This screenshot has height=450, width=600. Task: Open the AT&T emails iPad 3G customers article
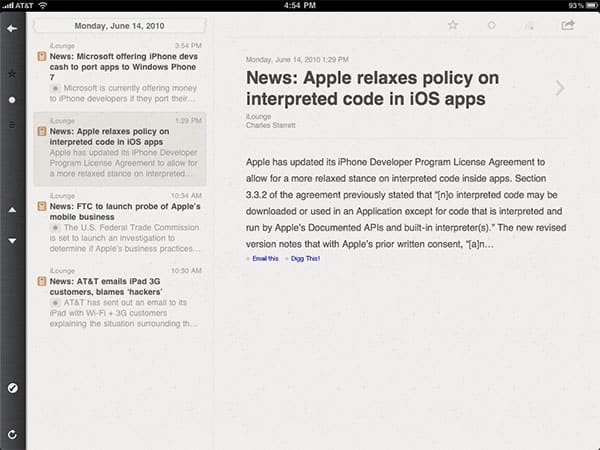click(120, 297)
